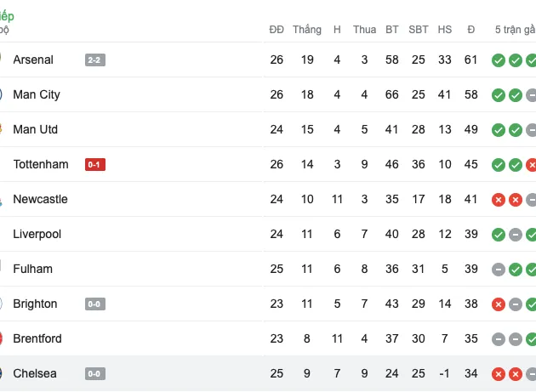Click the grey draw icon in Fulham's row
Viewport: 536px width, 392px height.
pos(499,270)
